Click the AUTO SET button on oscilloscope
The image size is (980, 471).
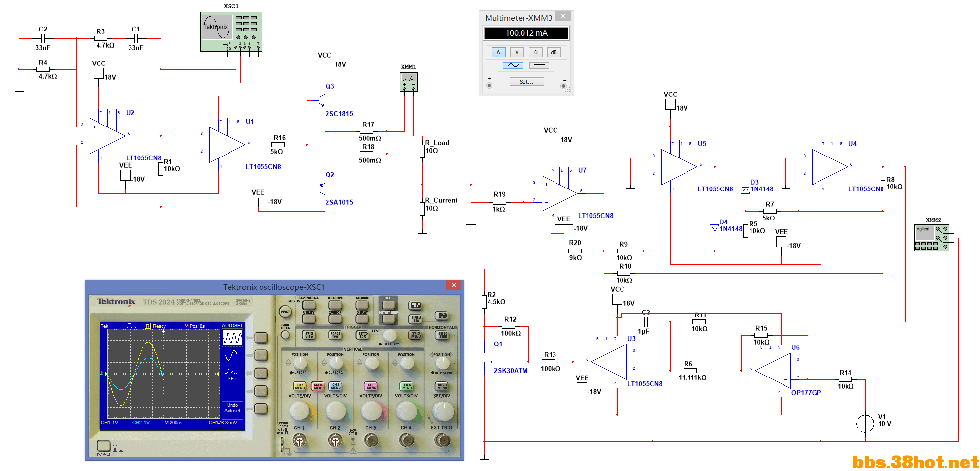point(415,305)
